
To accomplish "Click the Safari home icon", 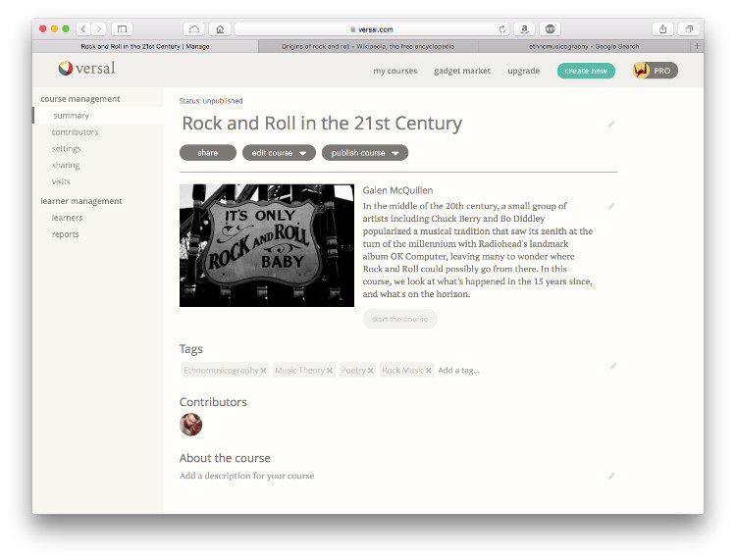I will click(220, 29).
